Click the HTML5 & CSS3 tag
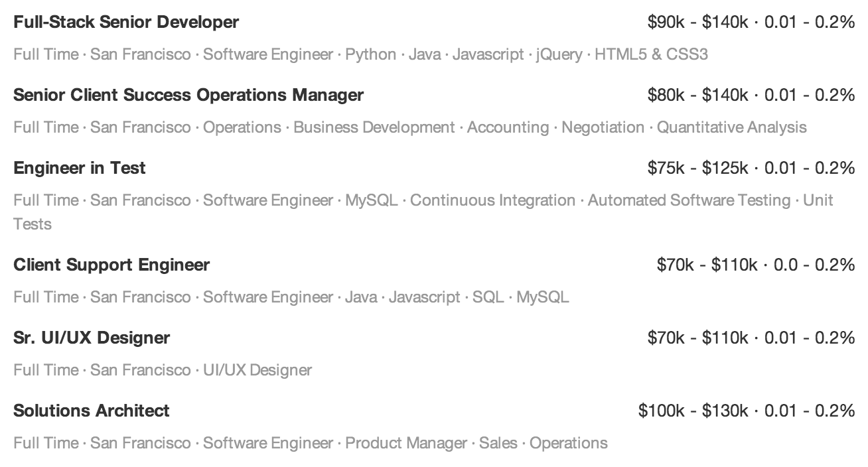The width and height of the screenshot is (868, 467). tap(651, 54)
